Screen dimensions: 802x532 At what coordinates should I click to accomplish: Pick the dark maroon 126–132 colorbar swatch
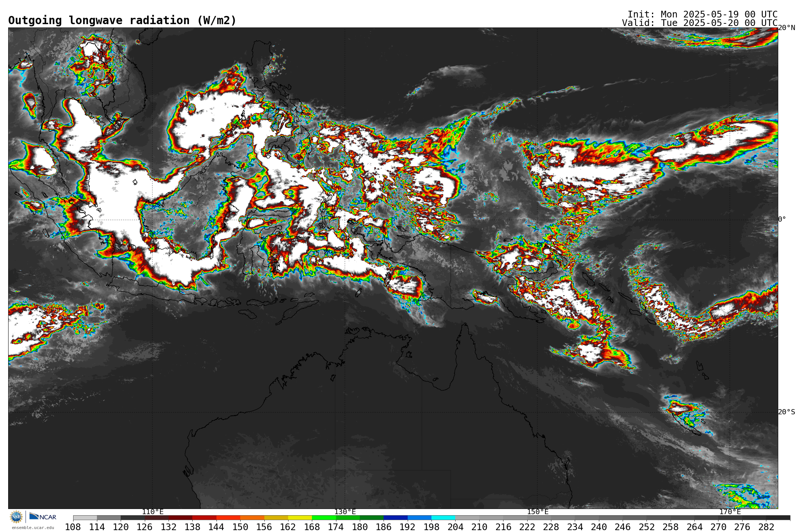pyautogui.click(x=157, y=518)
